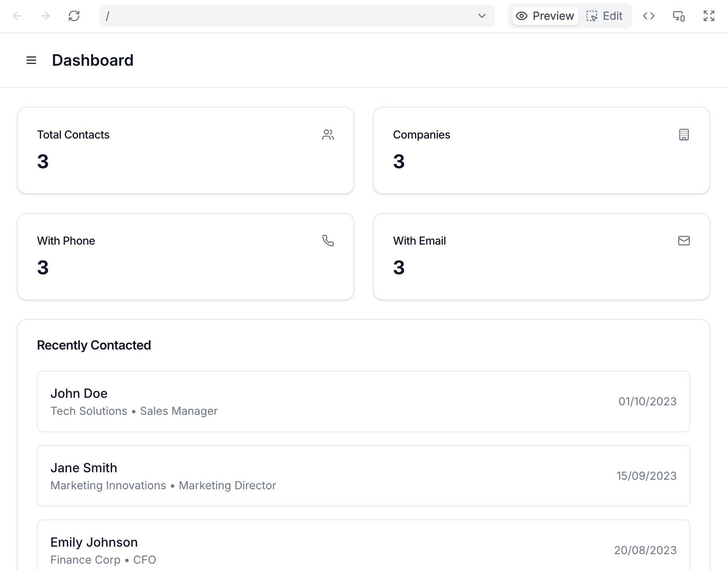
Task: Reload the preview page
Action: coord(74,16)
